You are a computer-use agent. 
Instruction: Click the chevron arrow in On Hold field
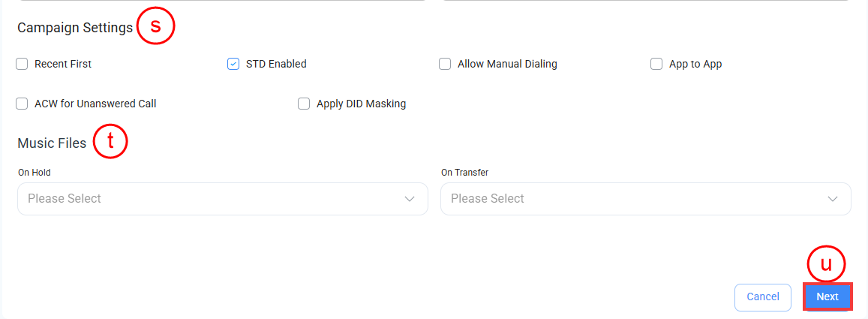(x=410, y=199)
